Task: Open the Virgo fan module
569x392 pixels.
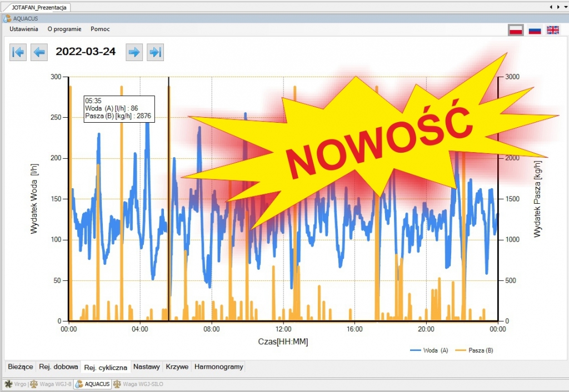Action: click(16, 384)
